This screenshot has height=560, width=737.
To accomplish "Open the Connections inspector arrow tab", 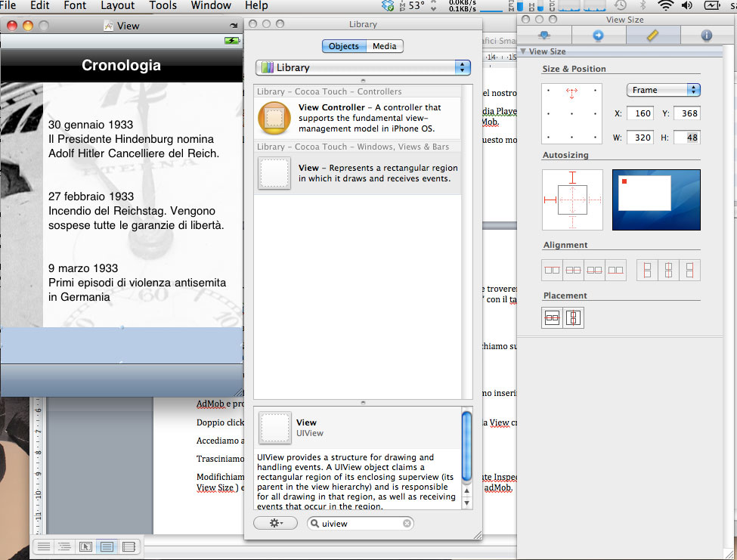I will coord(598,36).
